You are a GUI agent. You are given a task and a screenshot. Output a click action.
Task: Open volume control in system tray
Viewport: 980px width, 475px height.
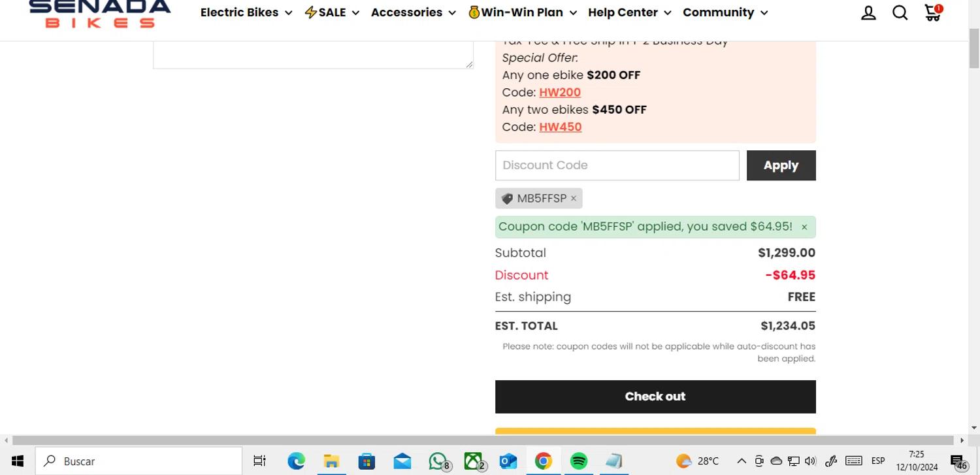tap(810, 461)
